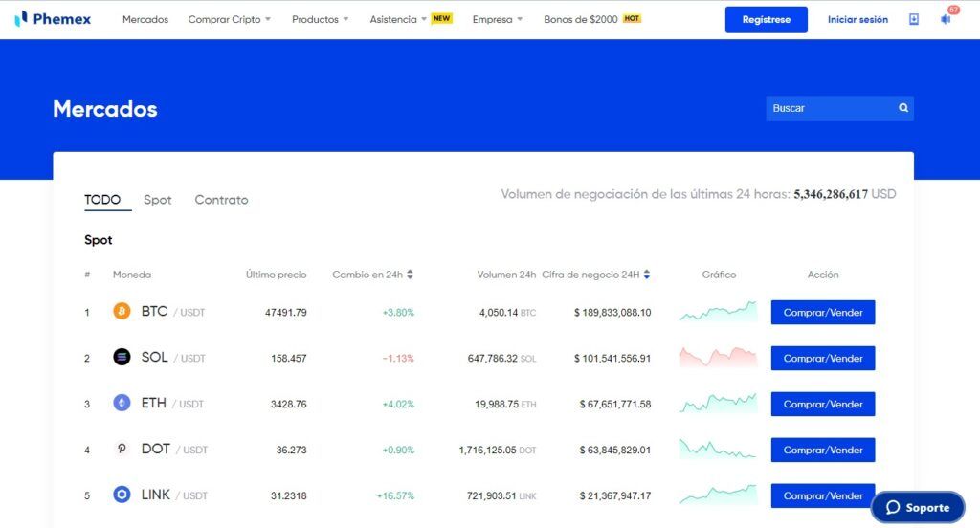The width and height of the screenshot is (980, 528).
Task: Click the SOL coin icon
Action: click(122, 357)
